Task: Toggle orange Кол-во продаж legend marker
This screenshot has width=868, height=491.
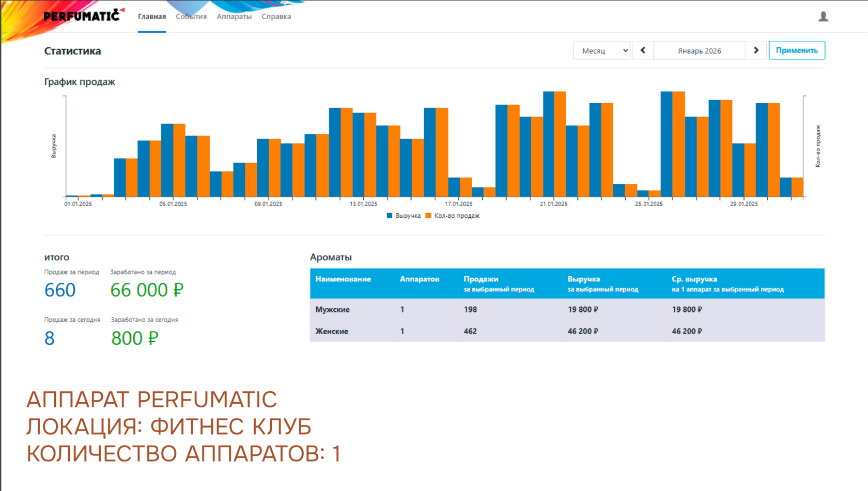Action: pos(428,216)
